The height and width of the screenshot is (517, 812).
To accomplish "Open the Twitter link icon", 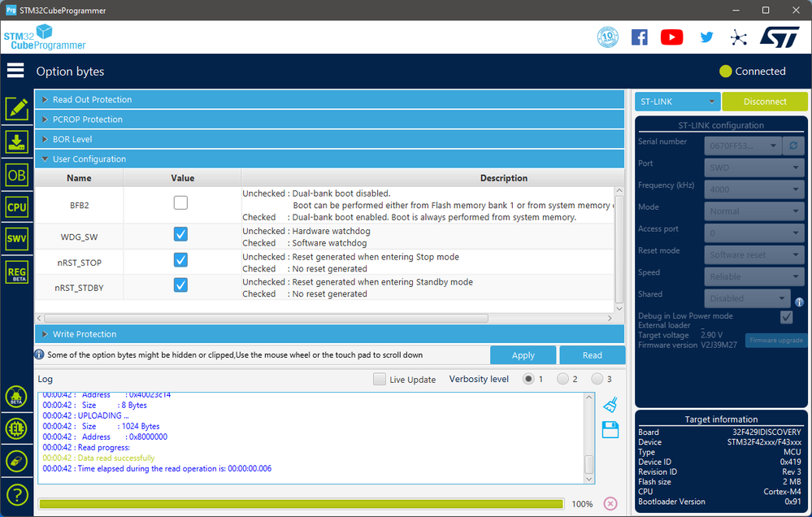I will 706,37.
